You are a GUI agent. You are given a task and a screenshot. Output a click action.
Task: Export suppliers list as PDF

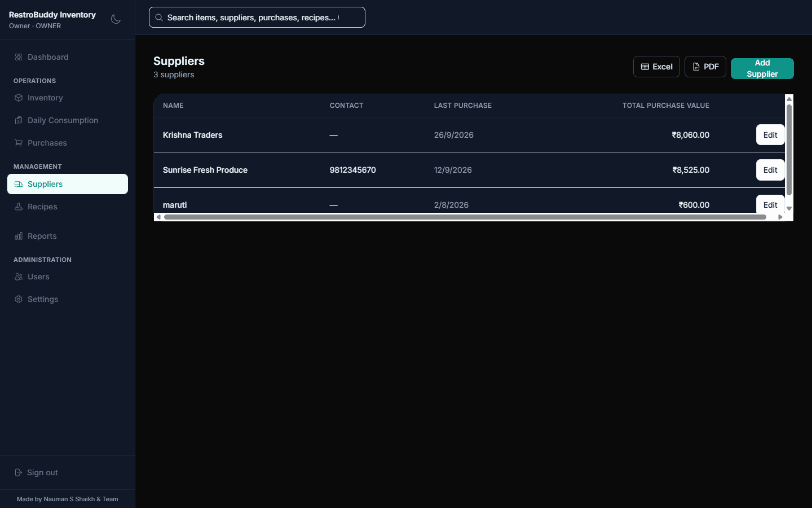[x=705, y=67]
